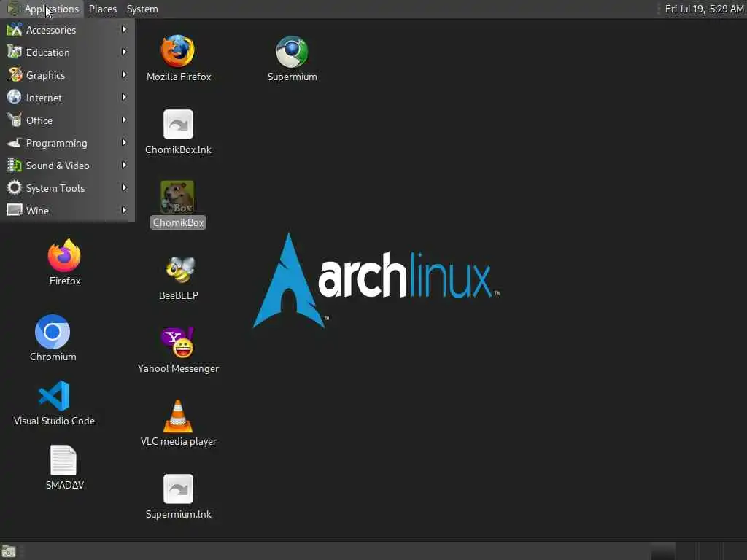Open the BeeBEEP bee icon
The width and height of the screenshot is (747, 560).
[x=179, y=270]
